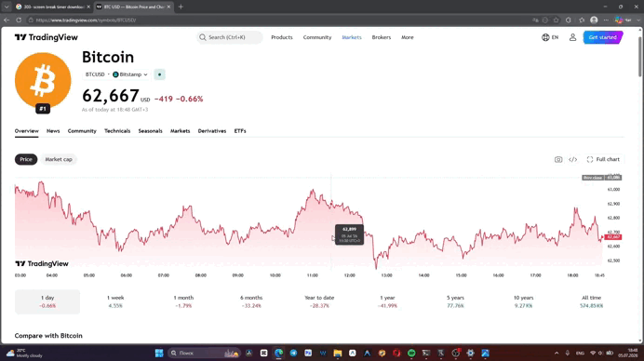Screen dimensions: 644x361
Task: Close the BTC USD browser tab
Action: coord(168,7)
